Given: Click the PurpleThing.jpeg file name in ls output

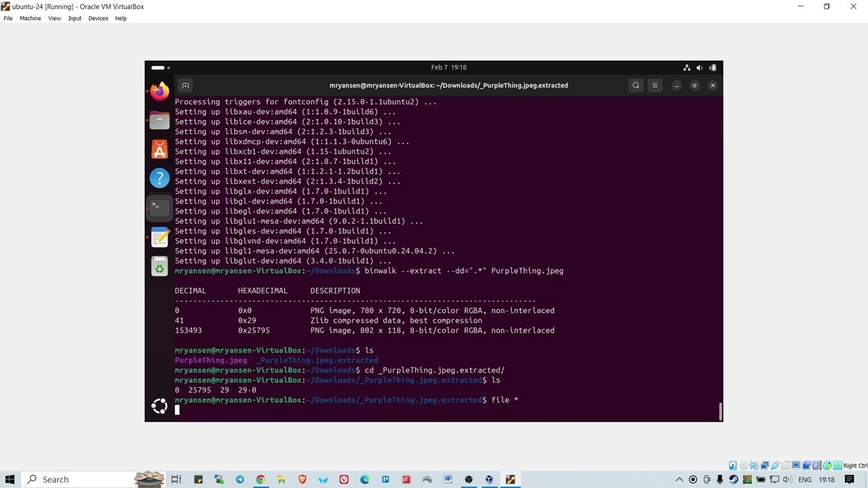Looking at the screenshot, I should [x=211, y=361].
